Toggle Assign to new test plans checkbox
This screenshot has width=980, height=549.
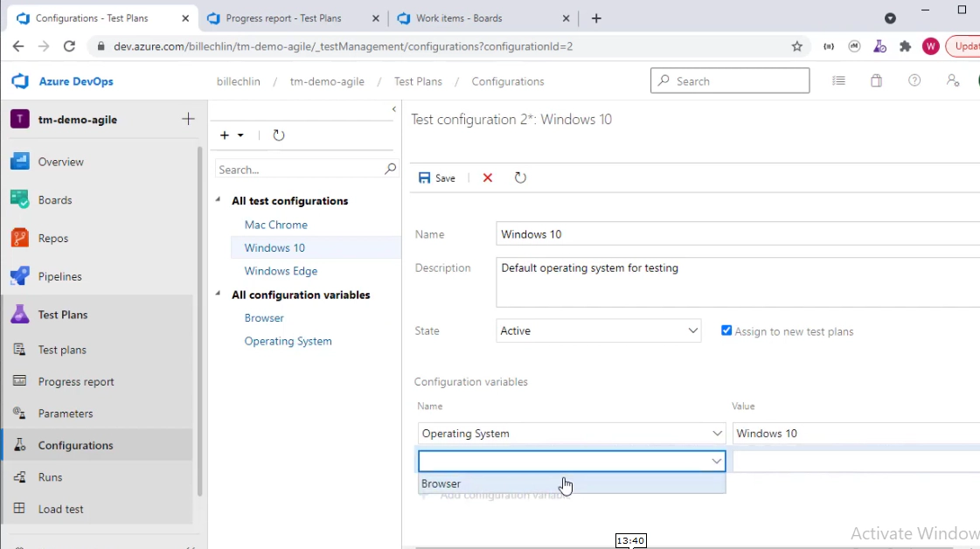coord(726,330)
